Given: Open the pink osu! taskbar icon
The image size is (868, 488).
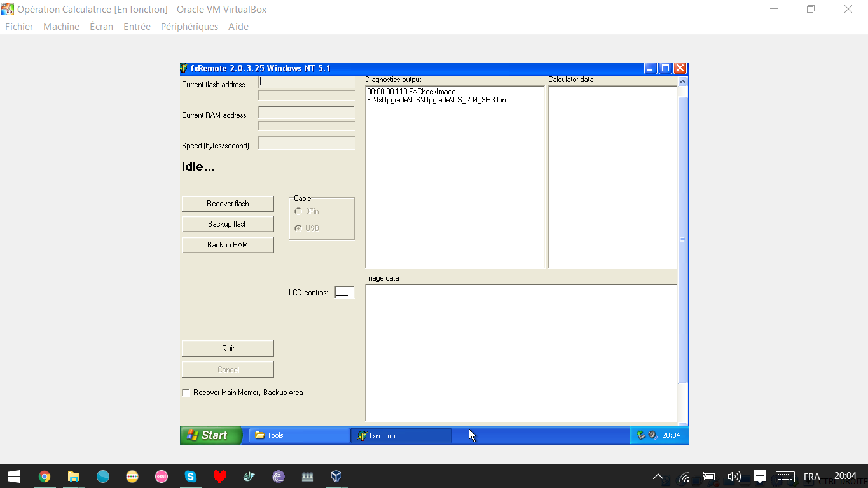Looking at the screenshot, I should 162,476.
